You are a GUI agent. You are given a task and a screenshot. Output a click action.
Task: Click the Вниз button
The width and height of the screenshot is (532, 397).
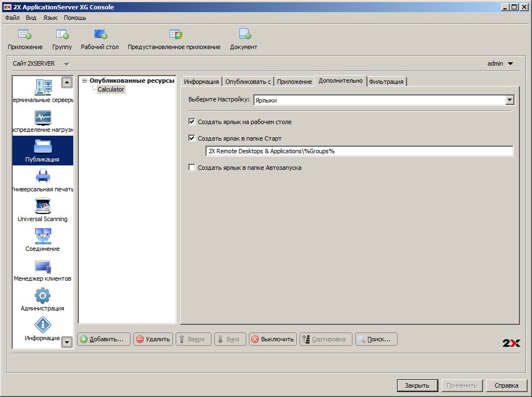[230, 339]
